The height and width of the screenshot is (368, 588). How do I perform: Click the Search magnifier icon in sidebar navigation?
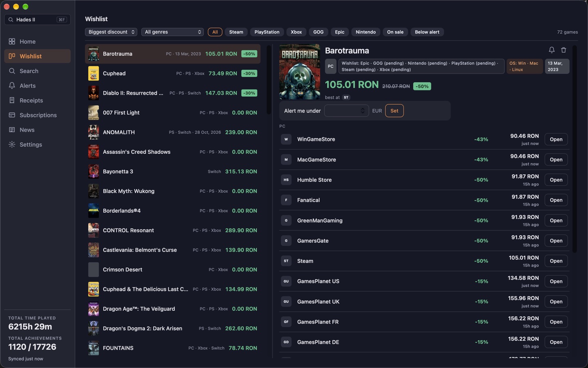[12, 71]
